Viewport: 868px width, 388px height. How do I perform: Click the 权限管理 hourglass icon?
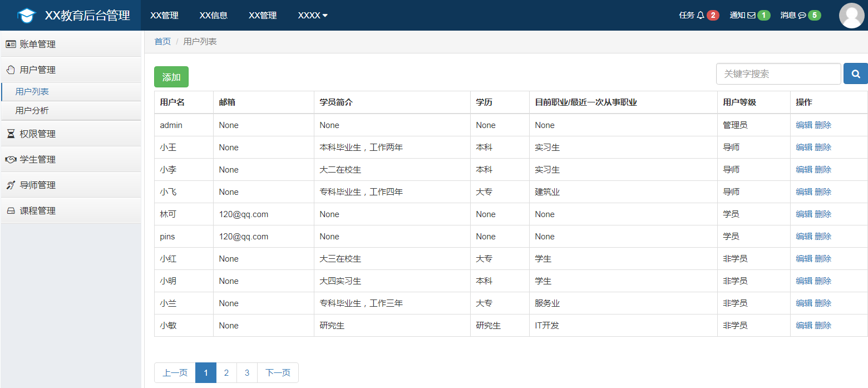11,134
